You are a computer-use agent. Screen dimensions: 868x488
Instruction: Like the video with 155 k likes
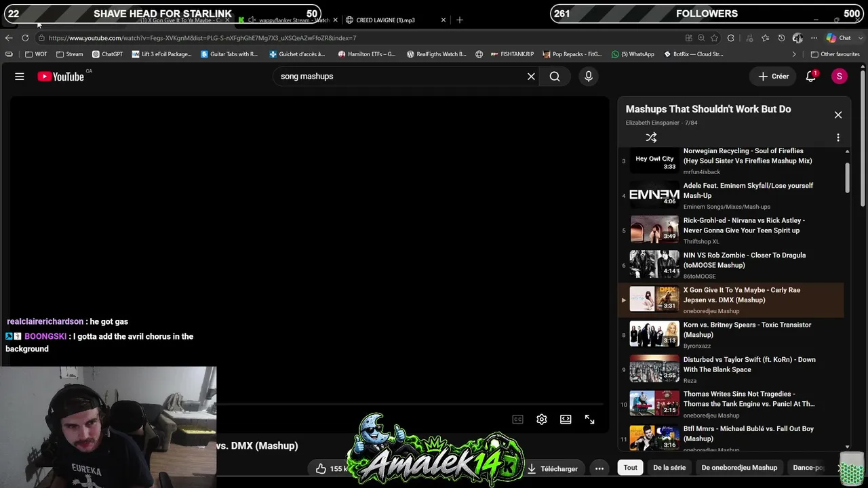click(331, 468)
